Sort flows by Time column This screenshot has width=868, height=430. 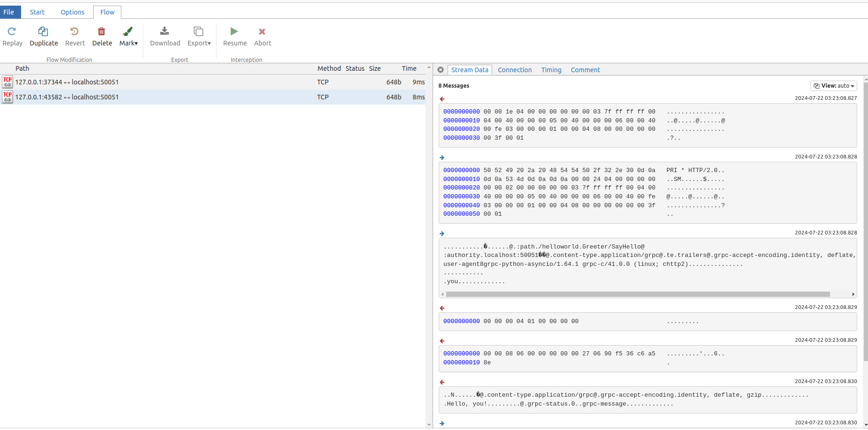point(409,68)
